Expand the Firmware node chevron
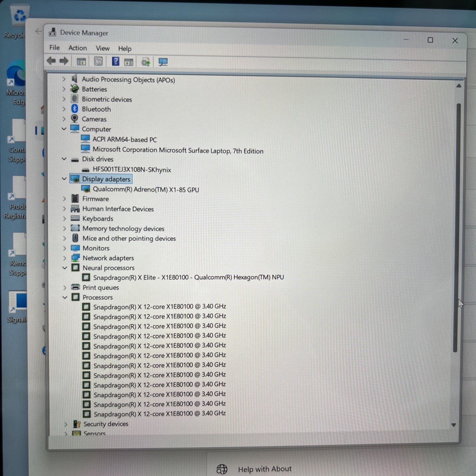This screenshot has width=476, height=476. (x=64, y=198)
